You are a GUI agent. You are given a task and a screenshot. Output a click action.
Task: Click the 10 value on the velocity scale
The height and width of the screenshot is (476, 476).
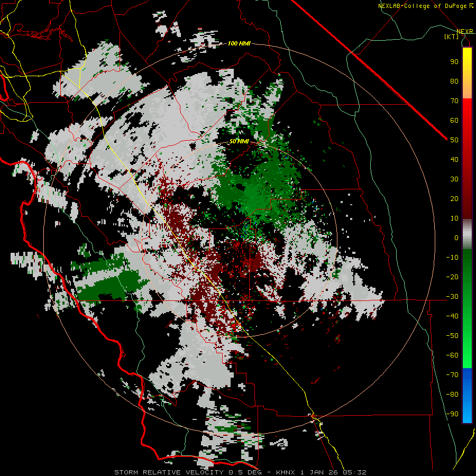(x=454, y=218)
